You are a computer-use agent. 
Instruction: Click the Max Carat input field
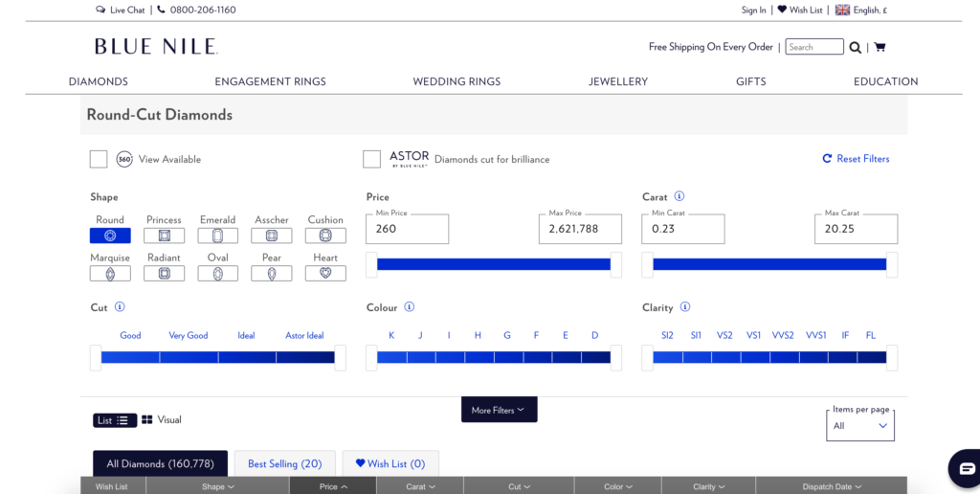[x=857, y=229]
